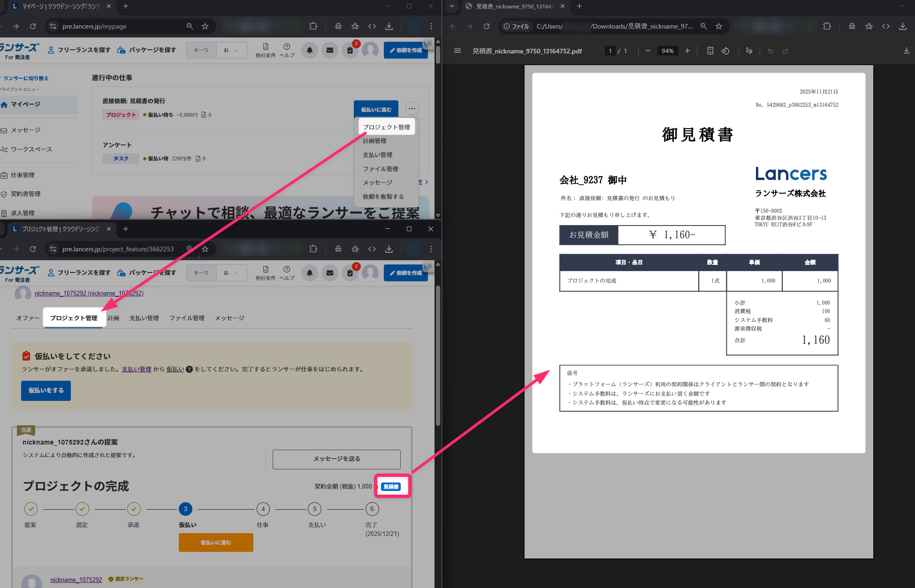The width and height of the screenshot is (915, 588).
Task: Click fit to page icon in PDF toolbar
Action: pyautogui.click(x=710, y=51)
